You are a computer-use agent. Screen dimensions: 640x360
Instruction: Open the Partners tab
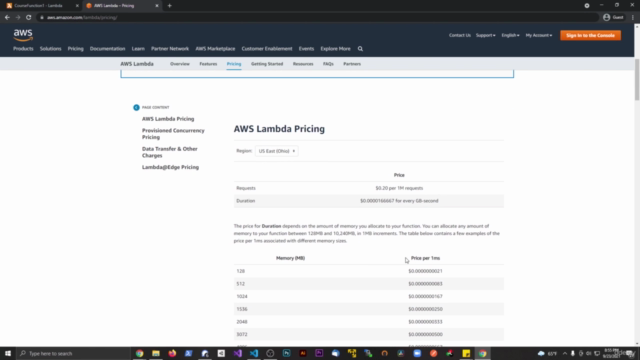click(x=352, y=64)
